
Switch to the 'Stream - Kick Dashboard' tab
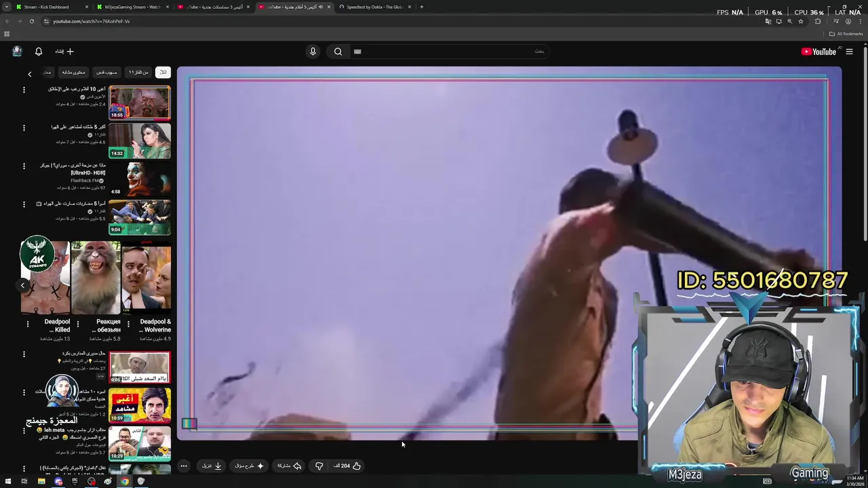pos(53,7)
